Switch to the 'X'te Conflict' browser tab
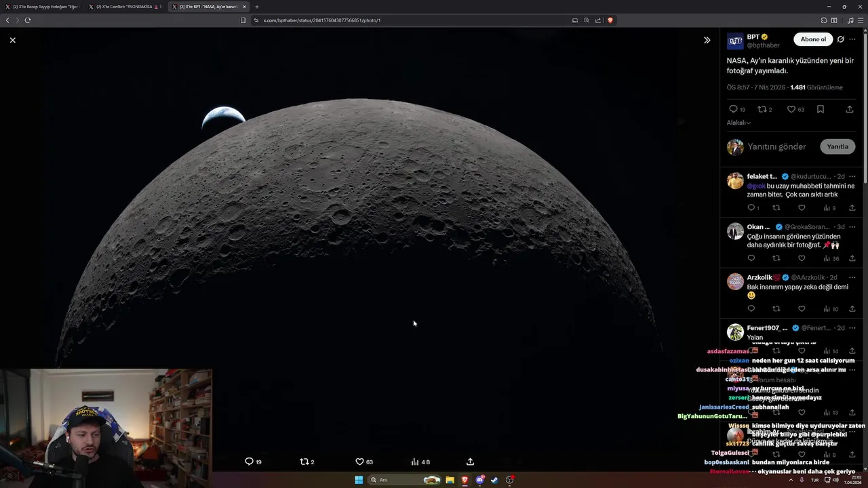The width and height of the screenshot is (868, 488). 125,7
